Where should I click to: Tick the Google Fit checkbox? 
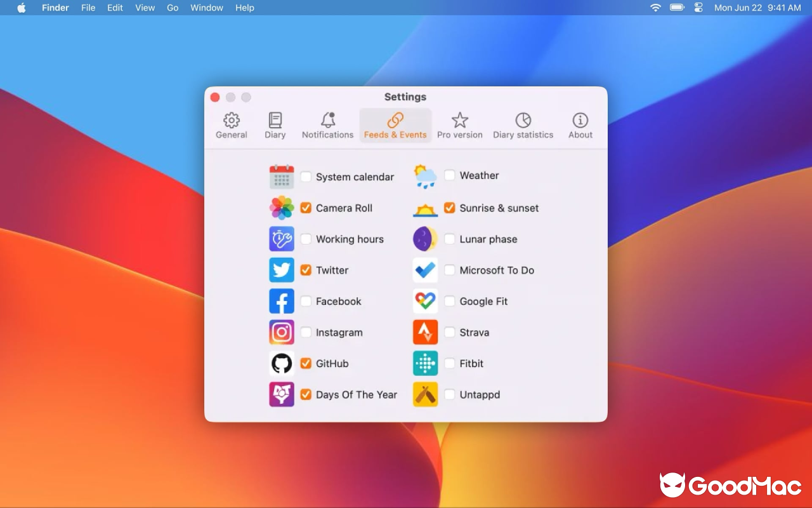[x=449, y=301]
